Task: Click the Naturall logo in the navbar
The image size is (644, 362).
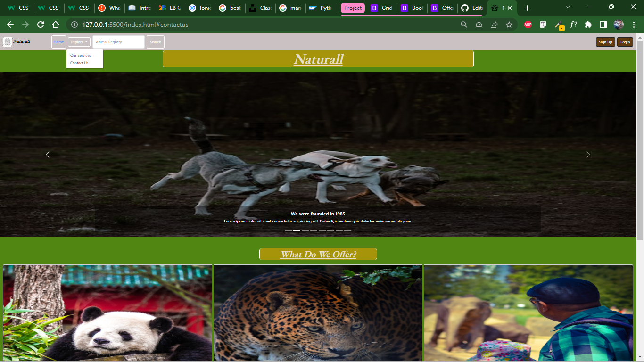Action: pos(17,41)
